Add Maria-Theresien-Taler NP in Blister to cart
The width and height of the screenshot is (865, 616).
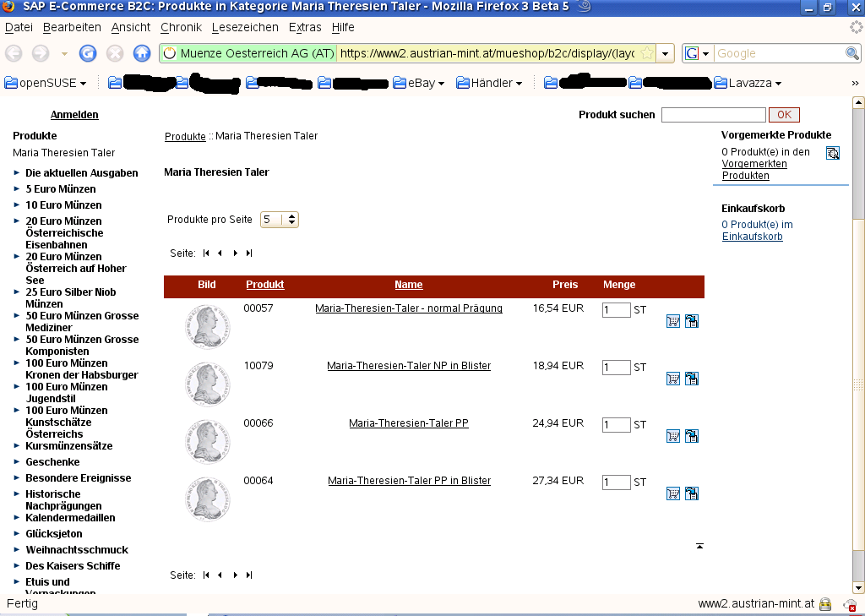(673, 379)
